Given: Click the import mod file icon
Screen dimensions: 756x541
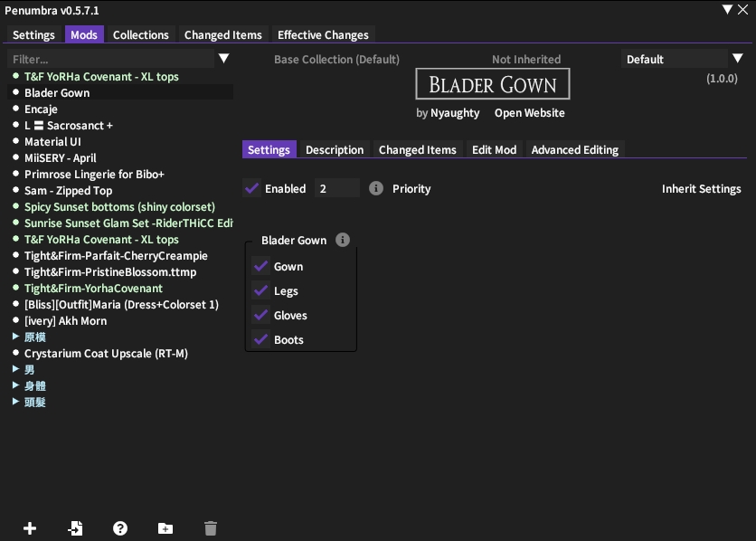Looking at the screenshot, I should tap(75, 528).
